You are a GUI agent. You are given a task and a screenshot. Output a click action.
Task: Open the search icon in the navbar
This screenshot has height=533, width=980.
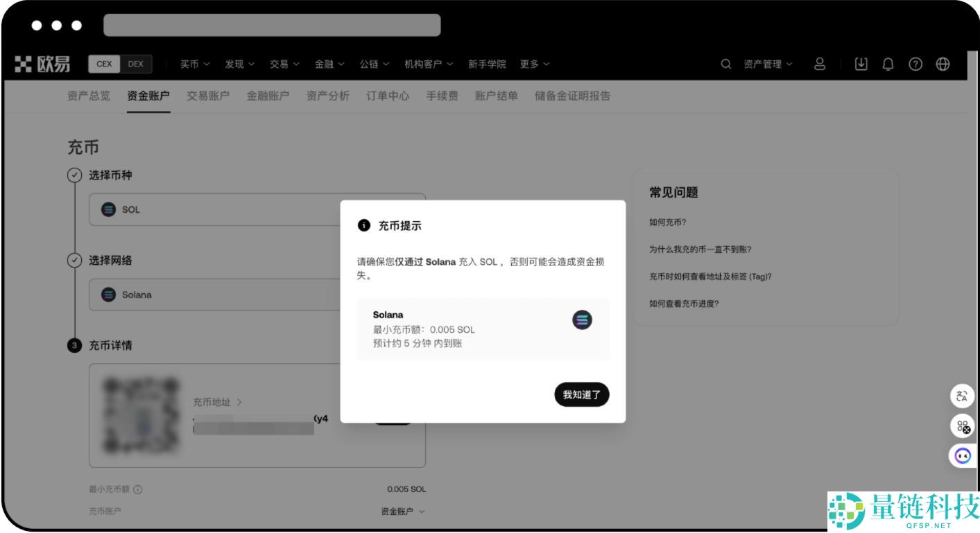point(725,64)
